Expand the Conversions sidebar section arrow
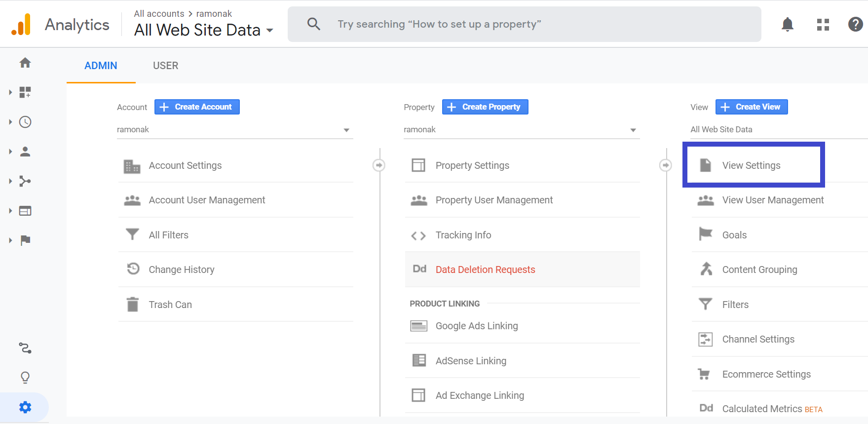Image resolution: width=868 pixels, height=424 pixels. 10,240
